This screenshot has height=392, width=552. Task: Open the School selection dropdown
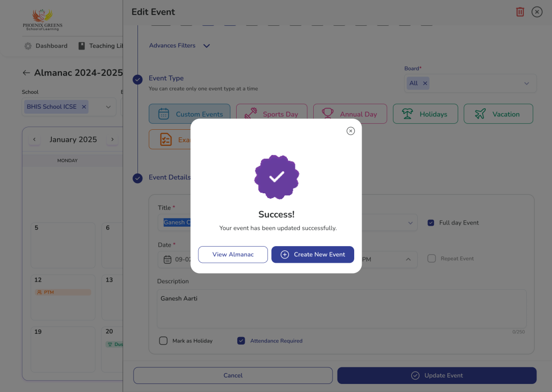[x=108, y=107]
